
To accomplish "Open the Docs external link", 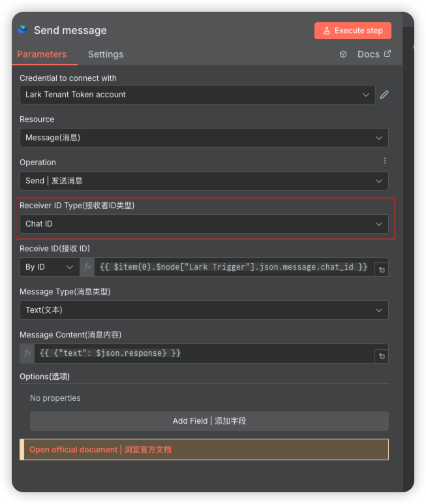I will [x=374, y=54].
